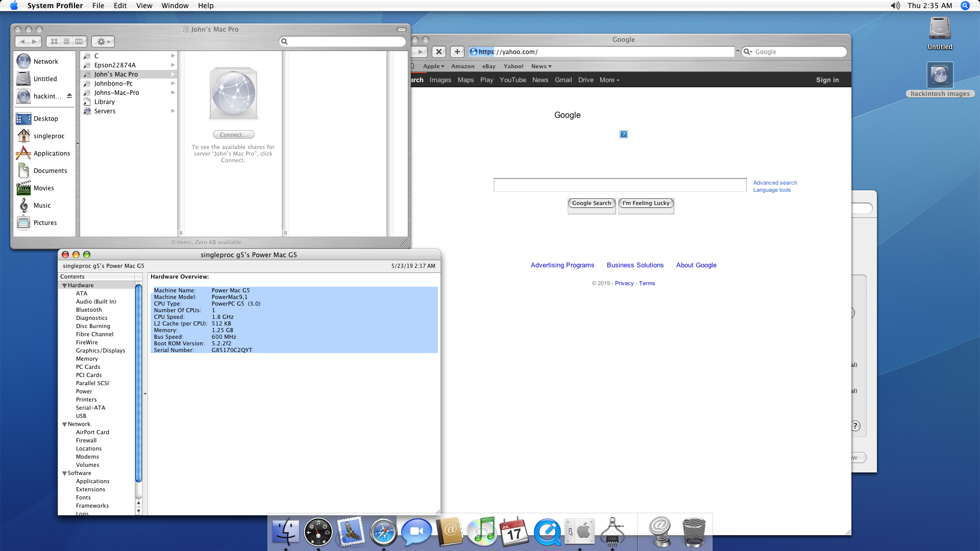Image resolution: width=980 pixels, height=551 pixels.
Task: Toggle Finder toolbar with pill button
Action: pyautogui.click(x=402, y=29)
